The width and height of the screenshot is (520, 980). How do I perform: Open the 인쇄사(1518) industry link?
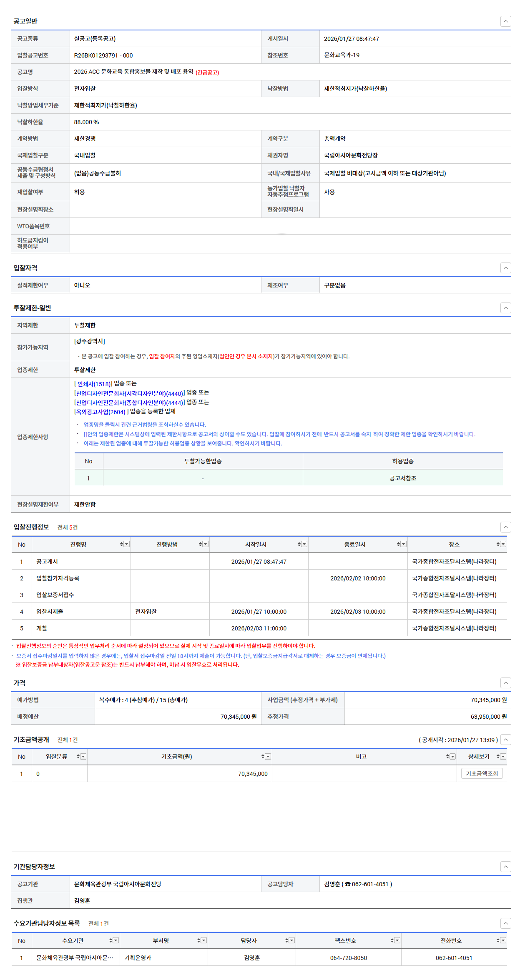tap(94, 384)
